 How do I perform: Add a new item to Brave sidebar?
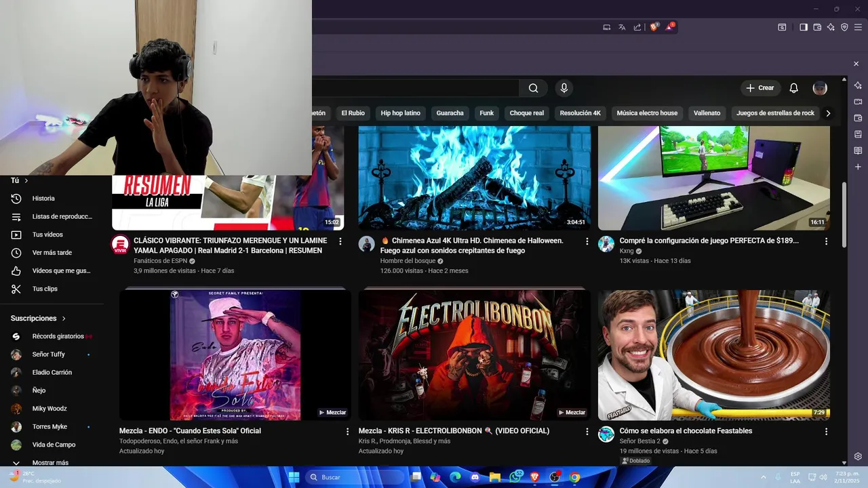pos(858,167)
